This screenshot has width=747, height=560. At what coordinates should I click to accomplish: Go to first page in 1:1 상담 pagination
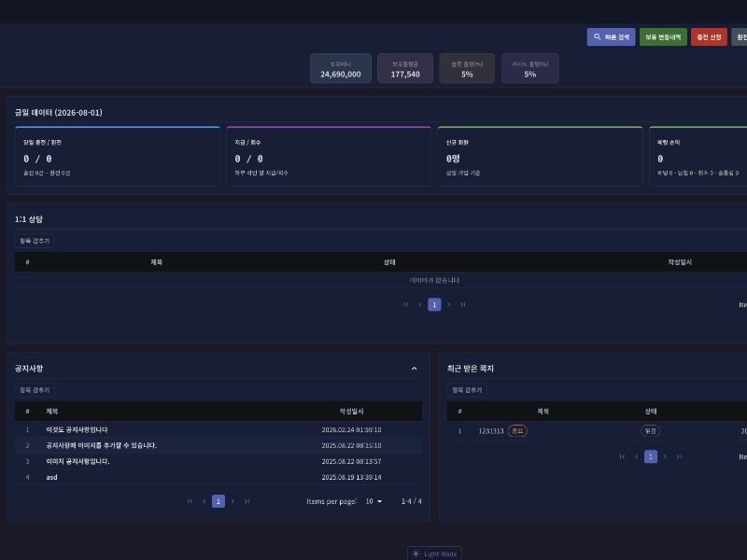pos(406,305)
